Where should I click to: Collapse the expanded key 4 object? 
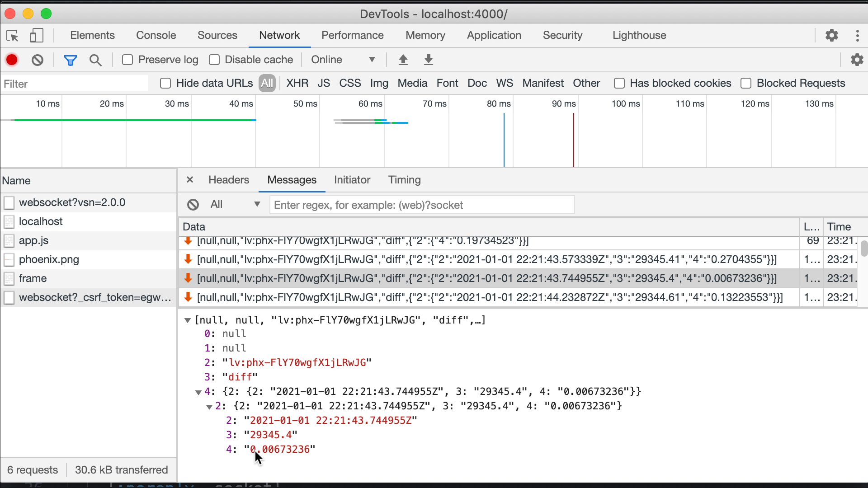(199, 392)
